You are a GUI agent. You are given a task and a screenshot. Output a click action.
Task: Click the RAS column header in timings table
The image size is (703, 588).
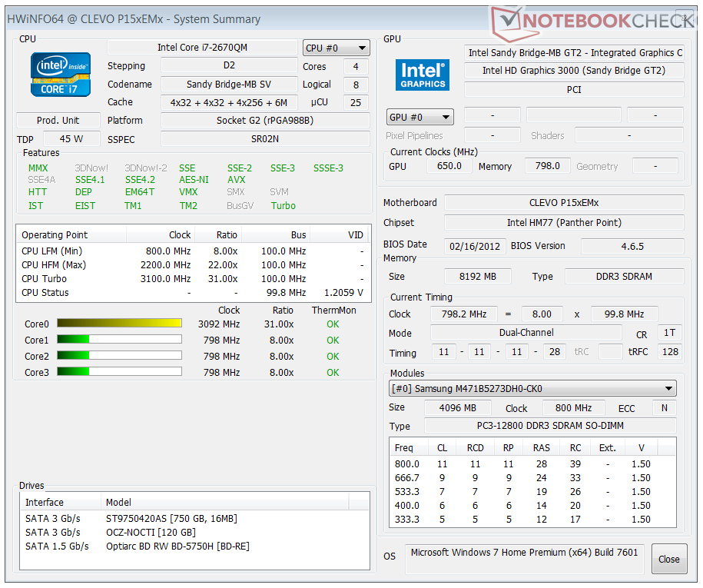541,447
